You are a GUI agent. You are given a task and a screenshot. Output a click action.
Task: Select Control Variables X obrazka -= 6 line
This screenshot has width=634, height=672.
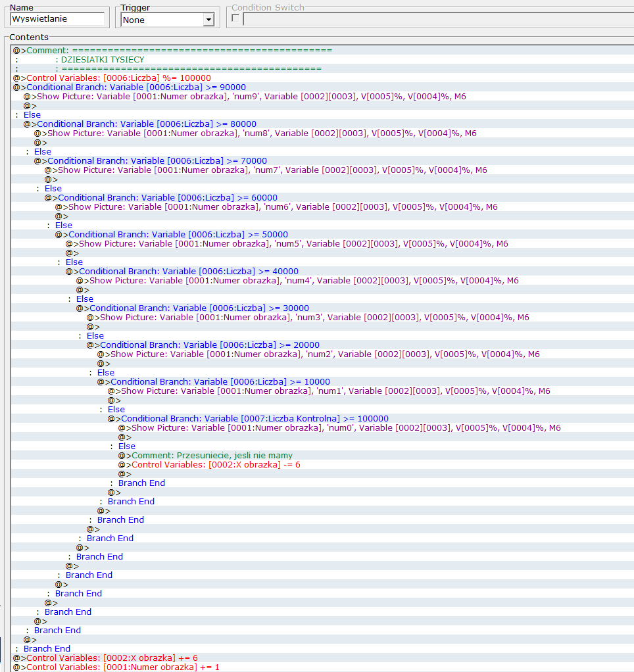pyautogui.click(x=209, y=465)
